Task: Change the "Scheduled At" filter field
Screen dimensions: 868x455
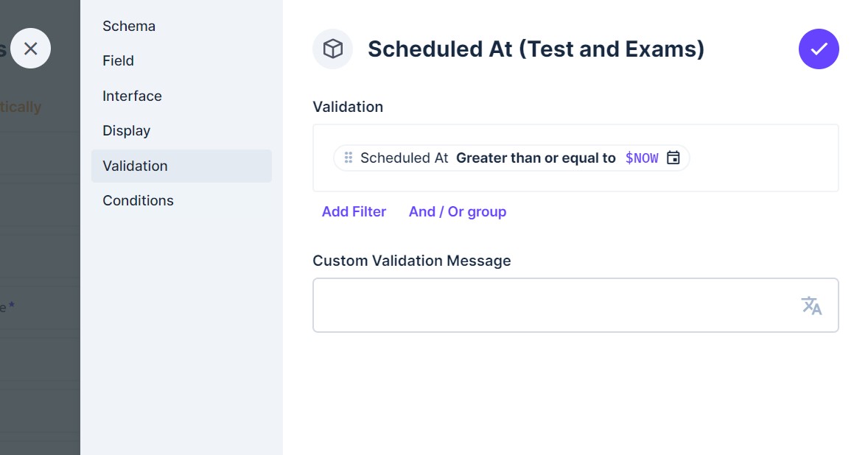Action: tap(404, 158)
